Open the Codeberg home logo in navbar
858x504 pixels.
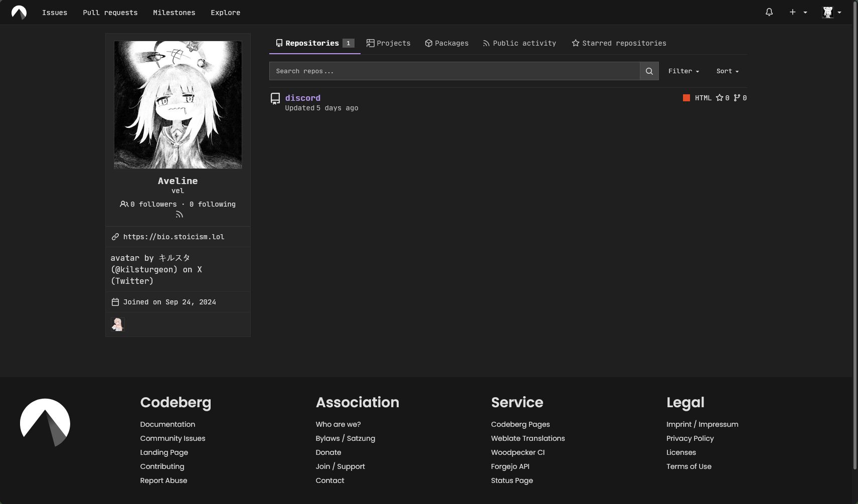coord(19,13)
